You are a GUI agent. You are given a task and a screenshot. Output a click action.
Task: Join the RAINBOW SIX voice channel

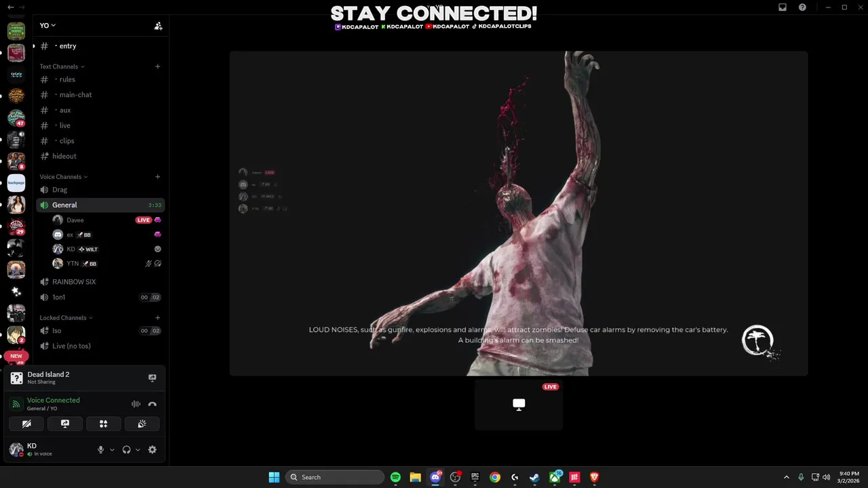pos(100,282)
